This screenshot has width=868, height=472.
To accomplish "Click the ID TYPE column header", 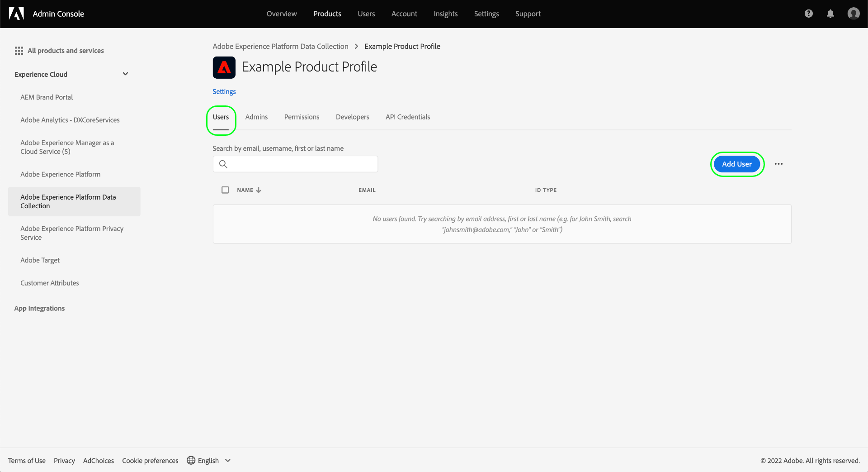I will 546,190.
